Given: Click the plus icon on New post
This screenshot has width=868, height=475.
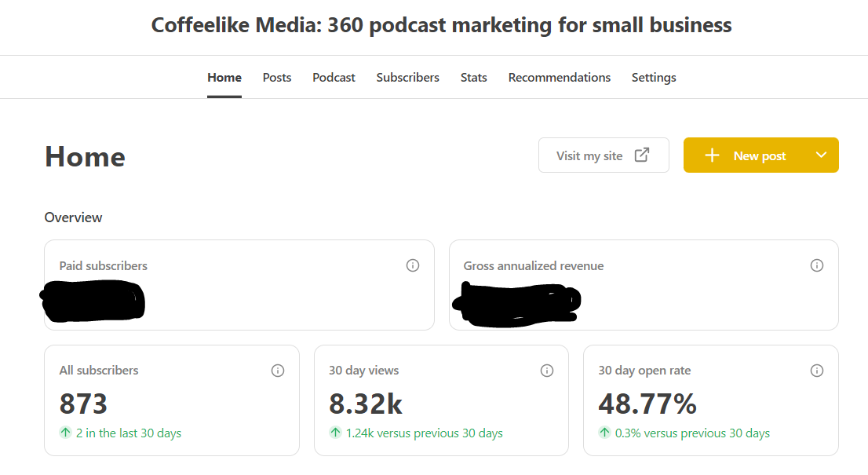Looking at the screenshot, I should pyautogui.click(x=712, y=155).
